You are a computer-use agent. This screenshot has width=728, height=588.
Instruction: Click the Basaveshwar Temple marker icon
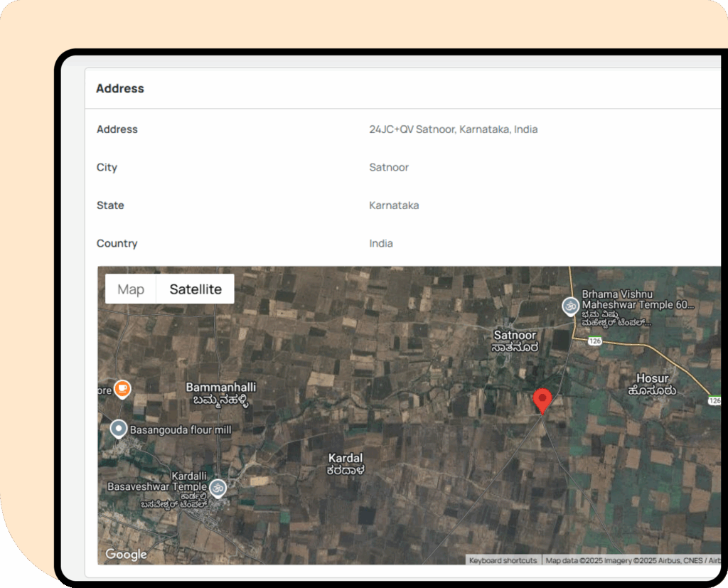[218, 488]
